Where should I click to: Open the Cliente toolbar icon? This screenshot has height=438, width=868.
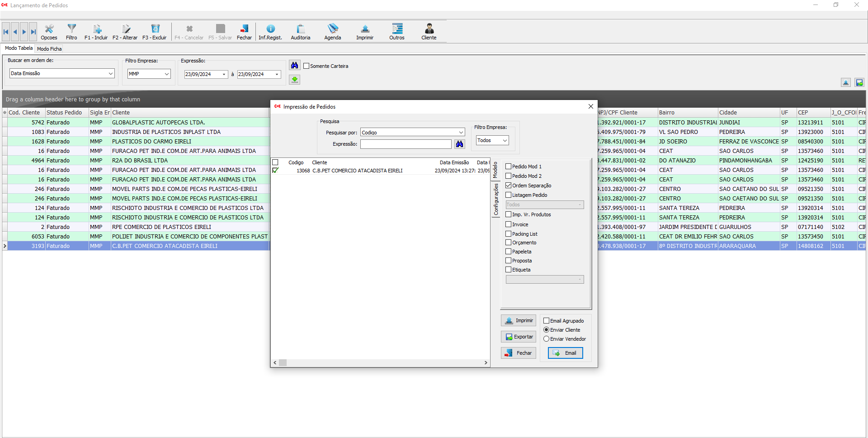(x=429, y=32)
